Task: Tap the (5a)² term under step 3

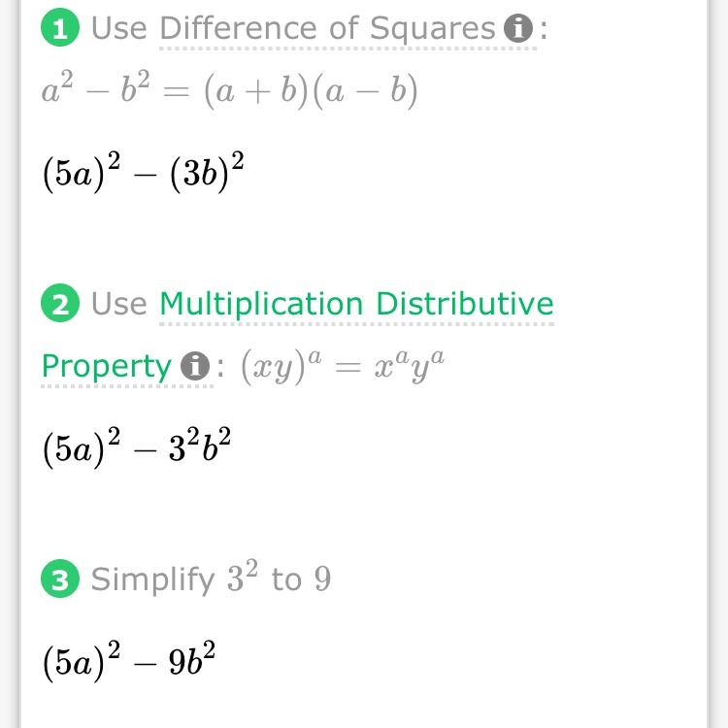Action: click(83, 661)
